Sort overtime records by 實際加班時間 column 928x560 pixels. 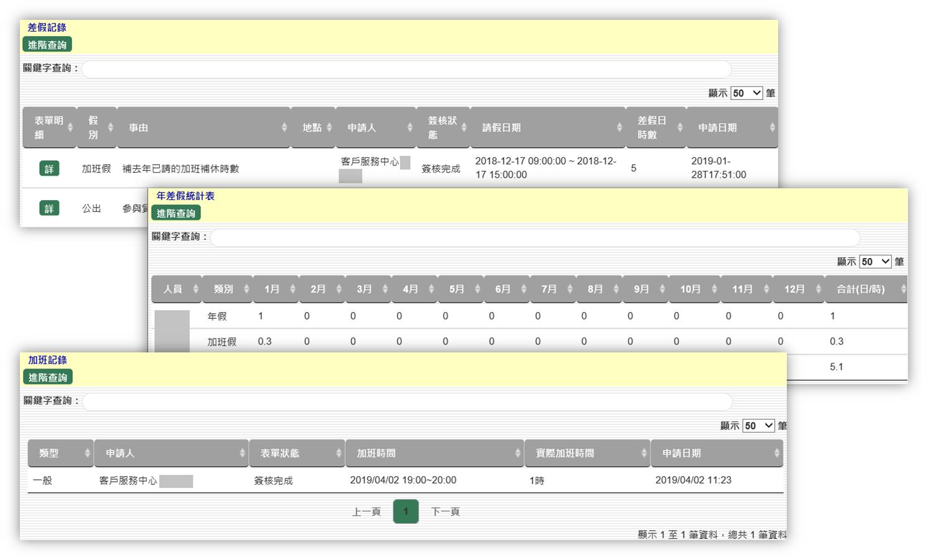(x=587, y=453)
